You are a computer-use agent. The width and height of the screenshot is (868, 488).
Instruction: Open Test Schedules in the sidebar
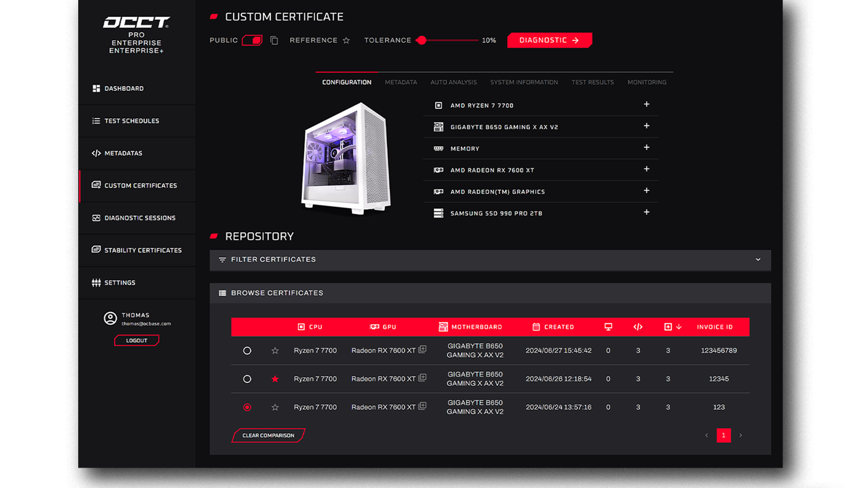coord(137,121)
